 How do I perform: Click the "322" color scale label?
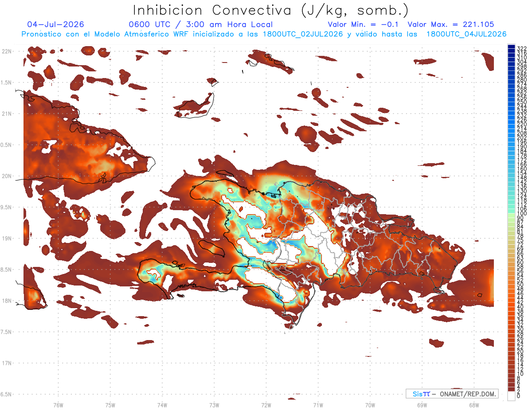pos(521,48)
